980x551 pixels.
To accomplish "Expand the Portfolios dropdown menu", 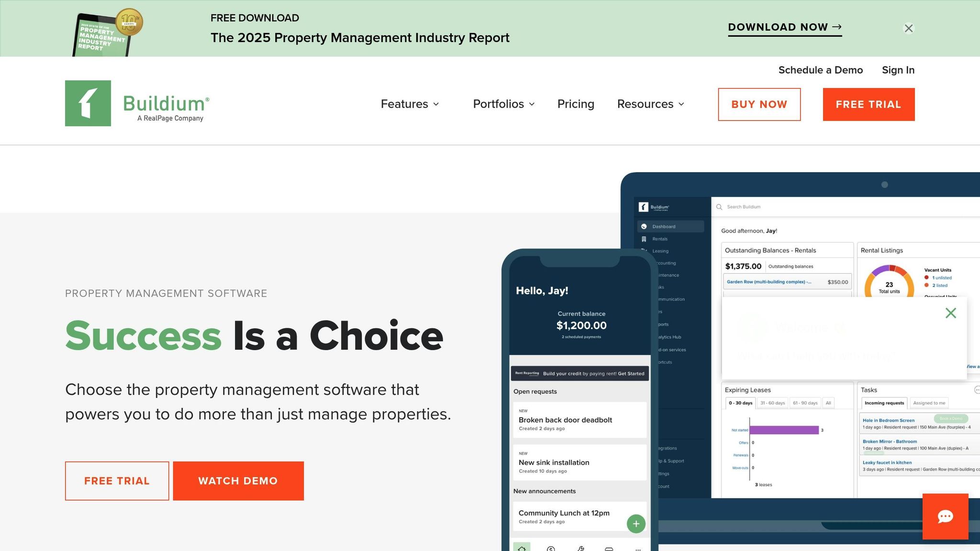I will [x=503, y=104].
